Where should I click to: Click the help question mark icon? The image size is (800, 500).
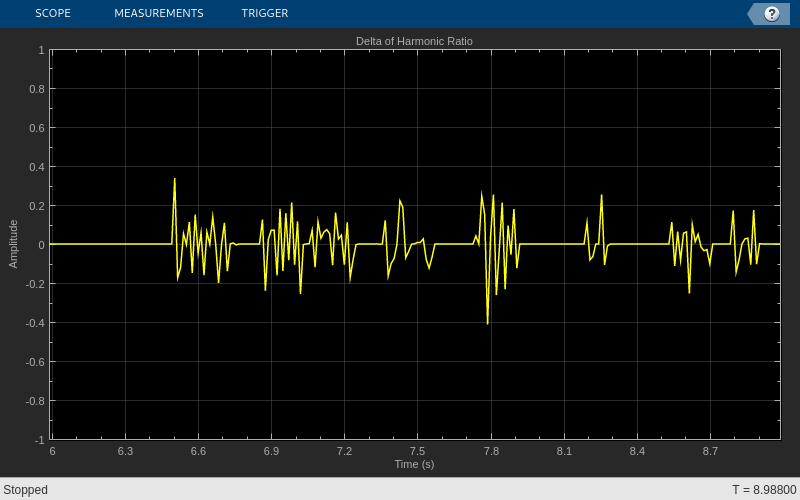tap(771, 14)
